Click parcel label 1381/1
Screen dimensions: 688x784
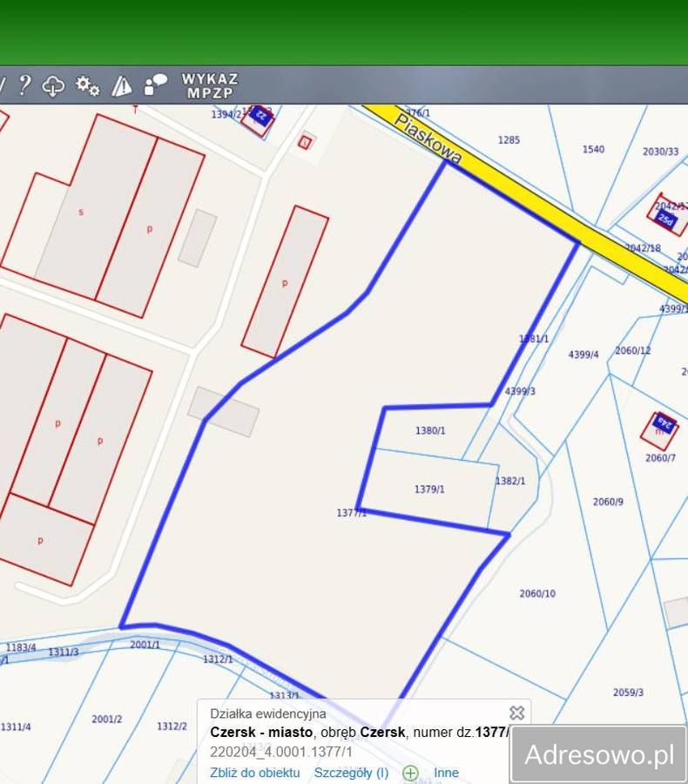pos(534,339)
